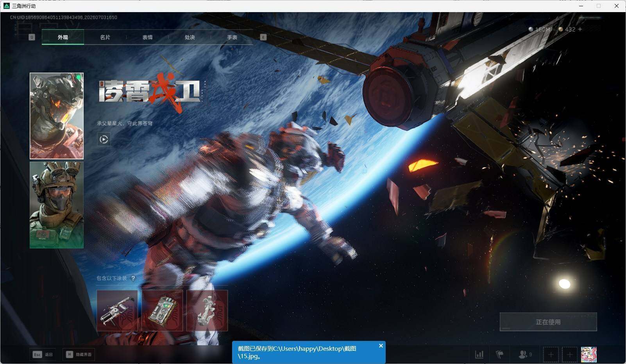Close the screenshot saved notification
626x364 pixels.
381,346
